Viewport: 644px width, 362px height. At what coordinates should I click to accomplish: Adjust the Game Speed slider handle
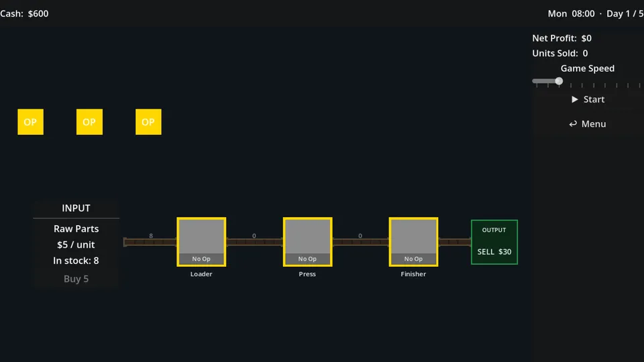click(559, 81)
